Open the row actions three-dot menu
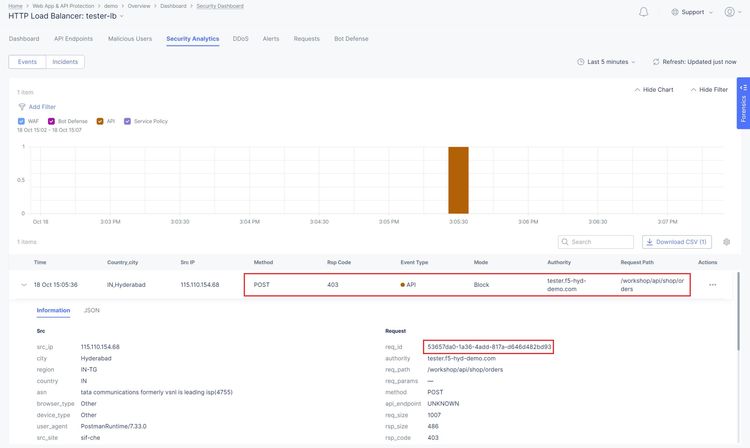 tap(713, 285)
